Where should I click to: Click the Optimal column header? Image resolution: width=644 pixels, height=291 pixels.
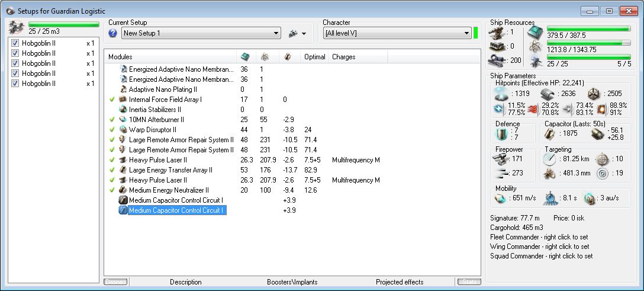click(x=315, y=57)
